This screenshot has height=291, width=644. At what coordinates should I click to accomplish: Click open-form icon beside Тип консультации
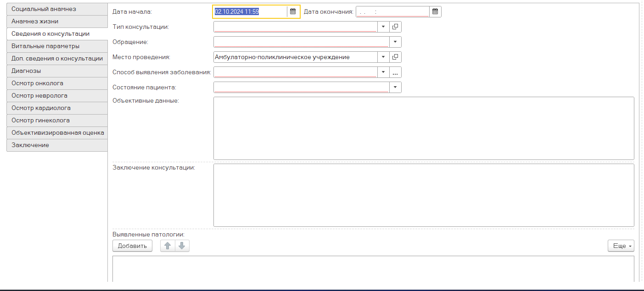(395, 27)
